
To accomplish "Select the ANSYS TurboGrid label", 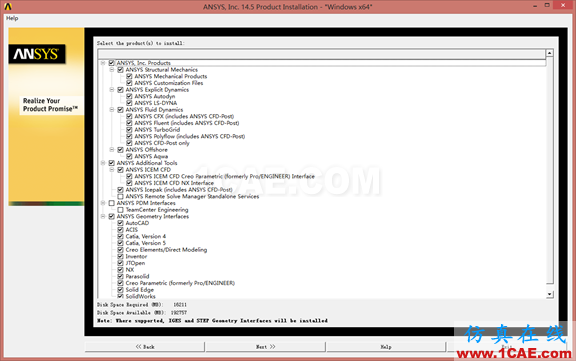I will pyautogui.click(x=157, y=130).
